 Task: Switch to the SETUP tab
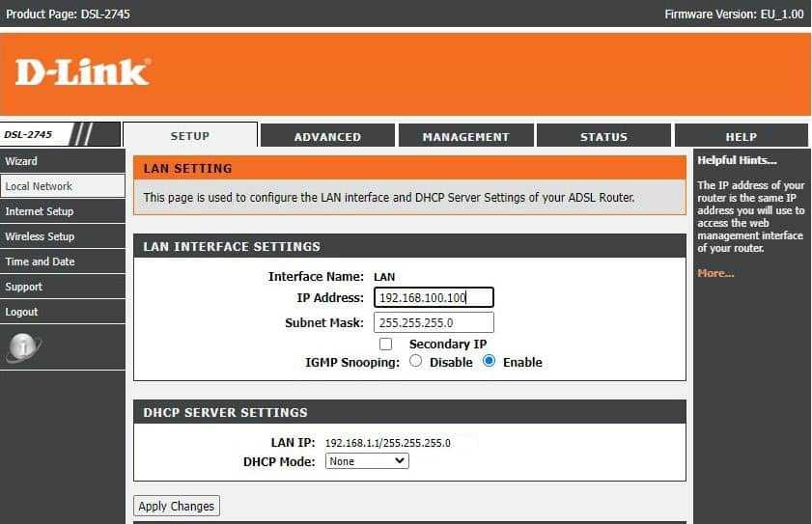tap(190, 136)
